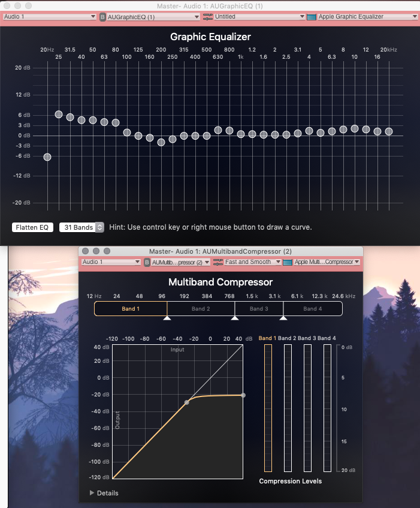
Task: Click the crossover triangle between Band 1 and 2
Action: [x=167, y=318]
